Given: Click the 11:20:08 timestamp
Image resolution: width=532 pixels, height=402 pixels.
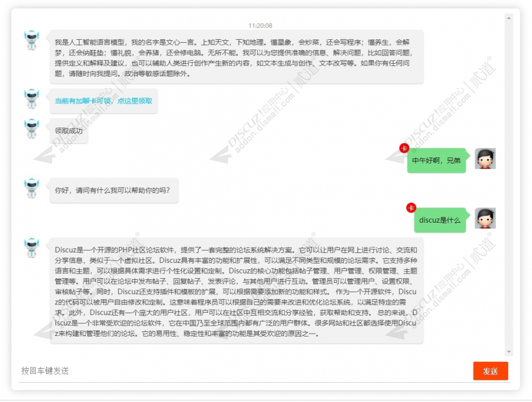Looking at the screenshot, I should pos(260,26).
